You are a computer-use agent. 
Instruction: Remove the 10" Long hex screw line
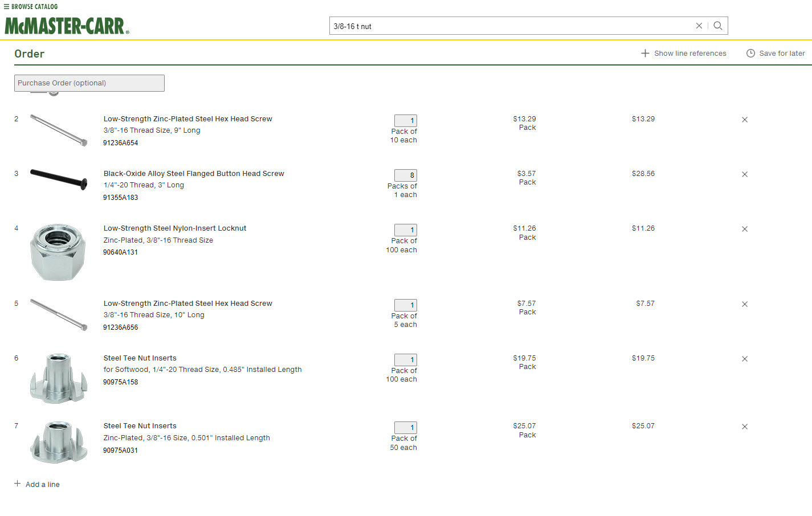(x=744, y=304)
